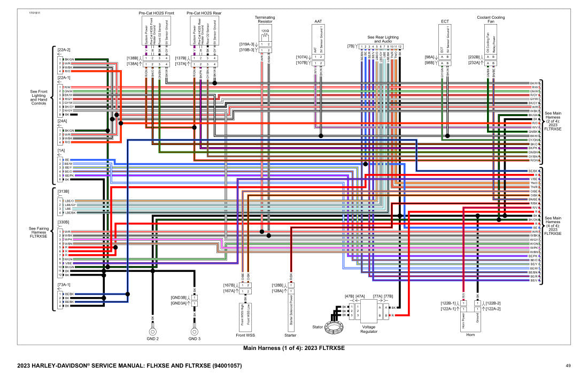Click connector label [232B]
588x381 pixels.
pos(474,57)
